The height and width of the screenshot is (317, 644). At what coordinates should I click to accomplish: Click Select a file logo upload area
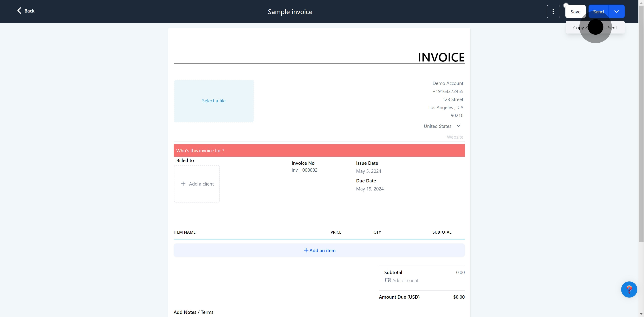click(214, 101)
